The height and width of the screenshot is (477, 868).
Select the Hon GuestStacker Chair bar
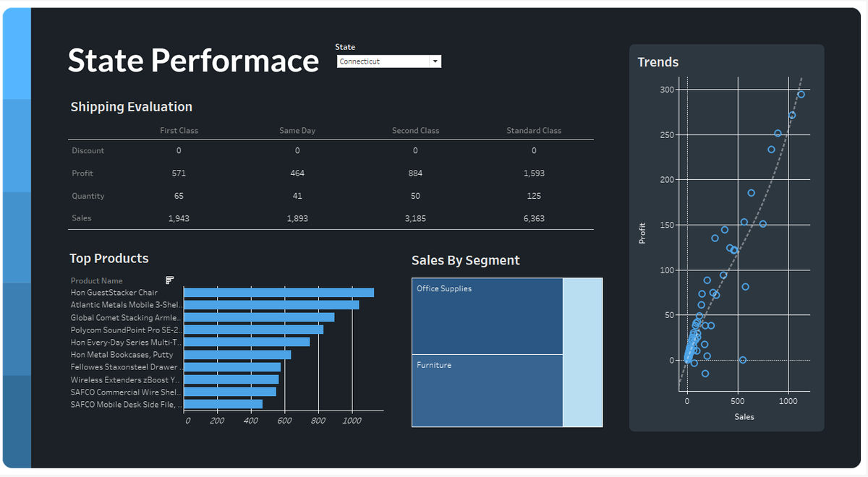[278, 292]
